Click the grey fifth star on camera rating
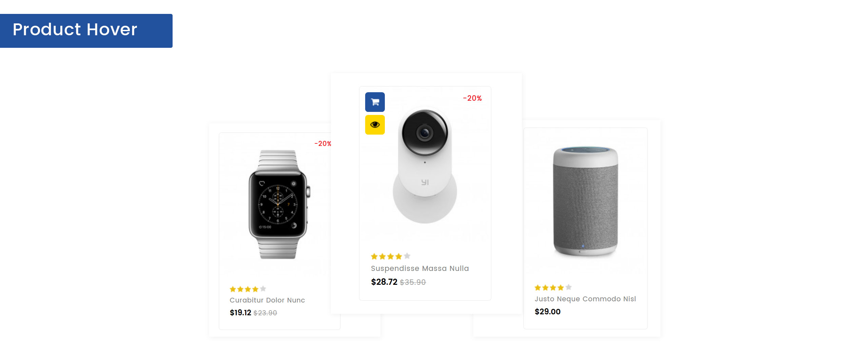 tap(407, 256)
